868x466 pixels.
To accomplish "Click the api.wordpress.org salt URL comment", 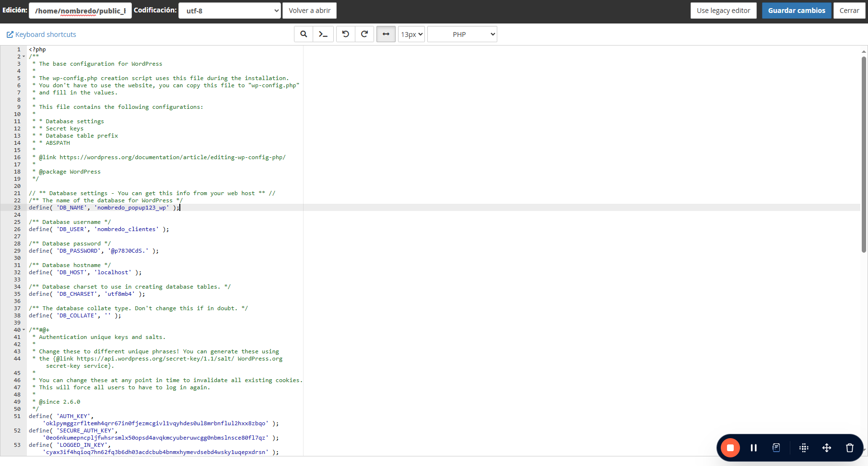I will pyautogui.click(x=155, y=359).
